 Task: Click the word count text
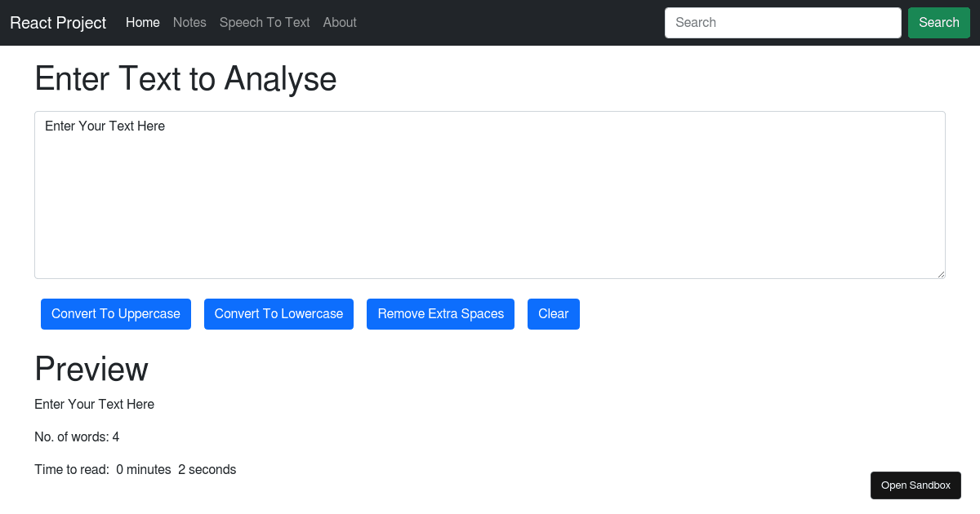pos(77,436)
